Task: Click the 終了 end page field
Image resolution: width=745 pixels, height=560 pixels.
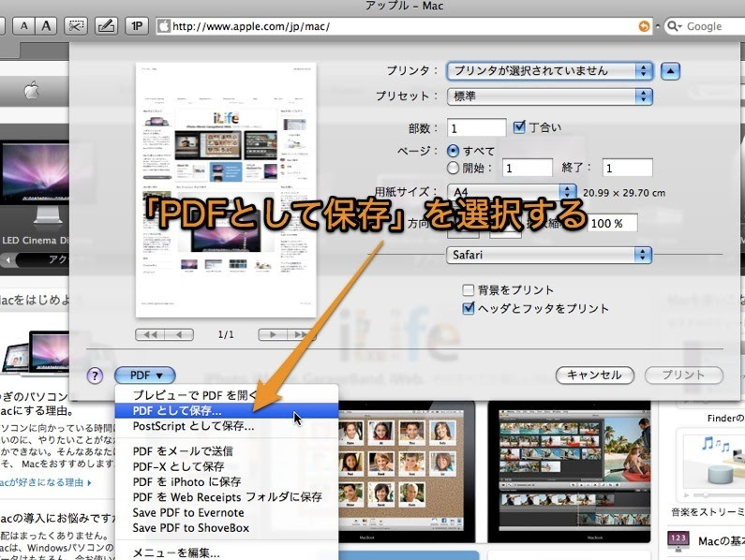Action: coord(628,168)
